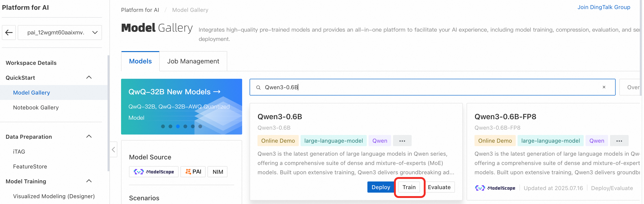Open iTAG under Data Preparation
This screenshot has width=644, height=204.
tap(19, 152)
